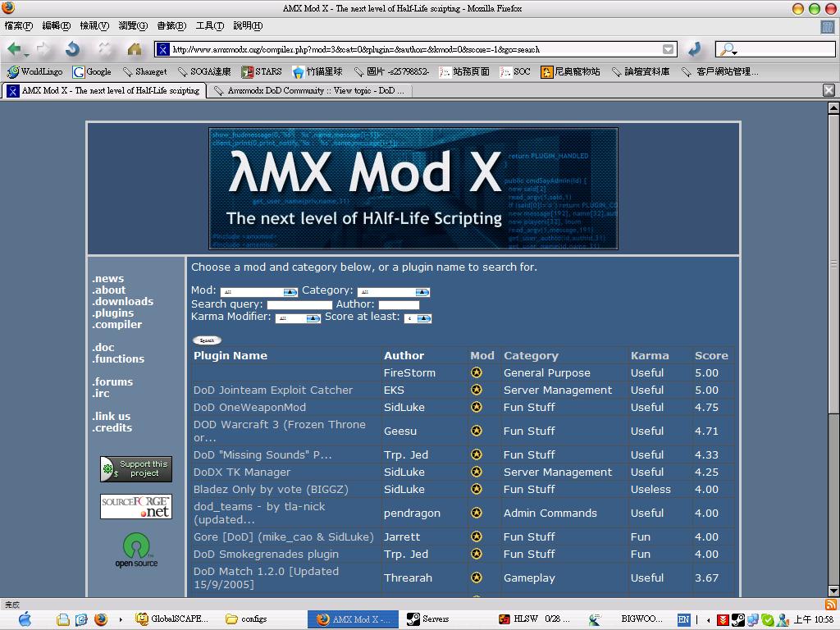Open the SourceForge.net logo link
840x630 pixels.
point(136,506)
